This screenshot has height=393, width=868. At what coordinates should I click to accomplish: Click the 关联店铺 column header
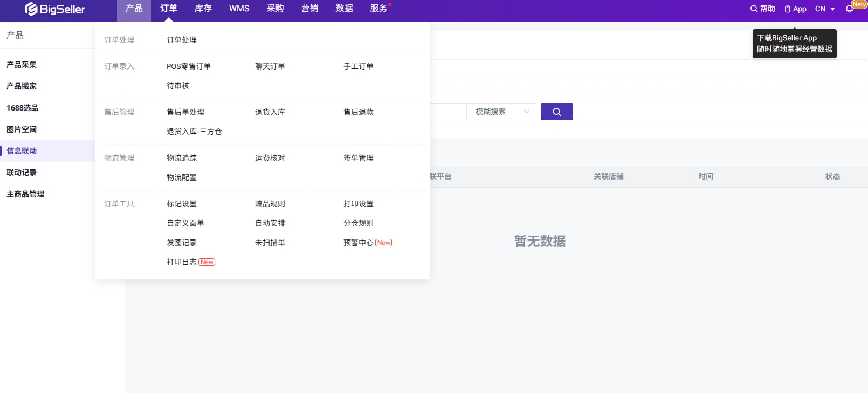609,176
